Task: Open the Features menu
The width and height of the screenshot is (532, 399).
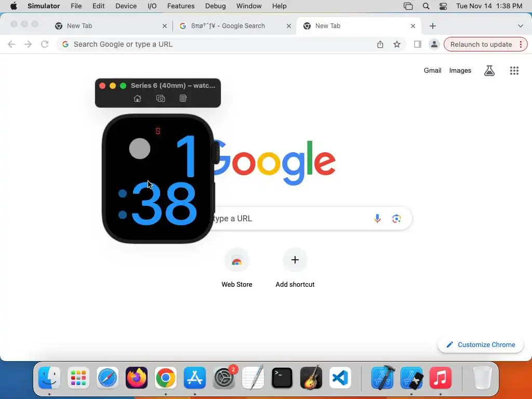Action: point(181,6)
